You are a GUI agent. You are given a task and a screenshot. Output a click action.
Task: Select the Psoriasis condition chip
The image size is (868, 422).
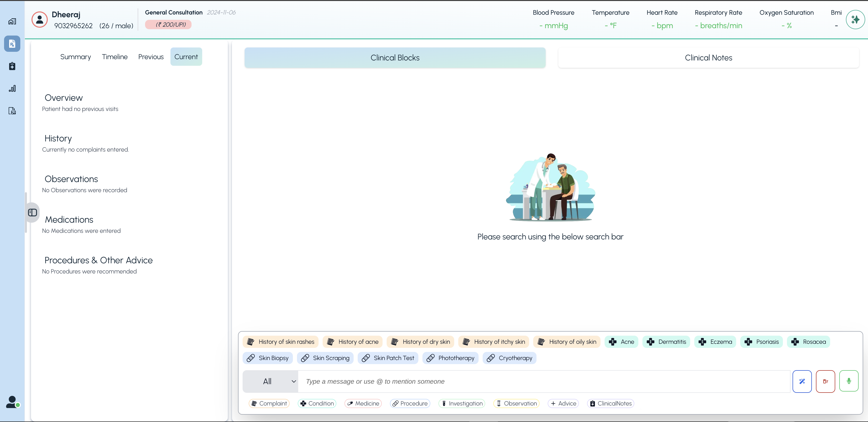[762, 342]
